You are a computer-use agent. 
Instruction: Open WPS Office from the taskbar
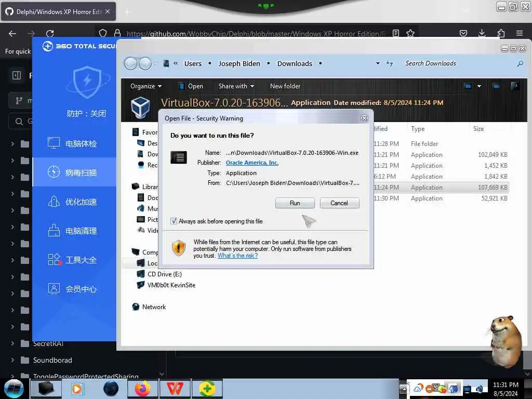pos(175,389)
